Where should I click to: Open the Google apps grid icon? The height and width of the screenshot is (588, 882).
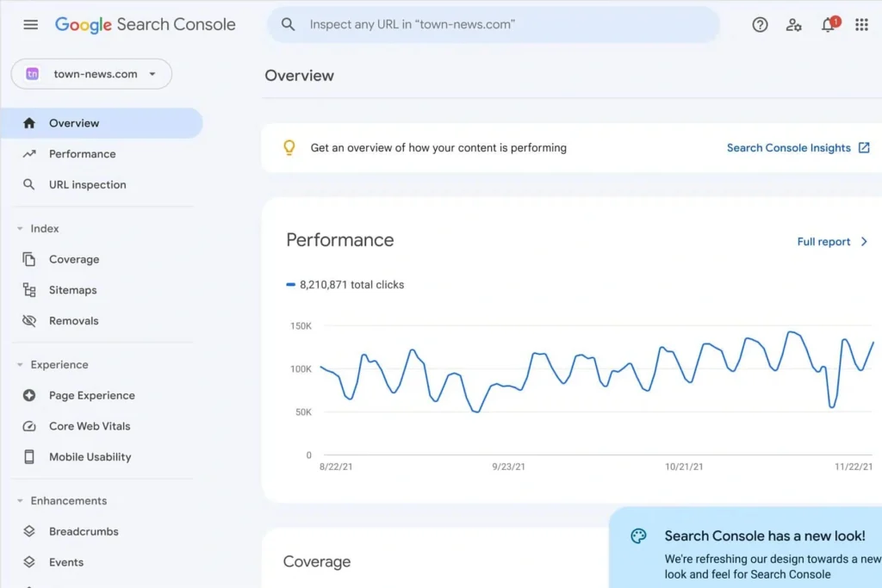(861, 25)
